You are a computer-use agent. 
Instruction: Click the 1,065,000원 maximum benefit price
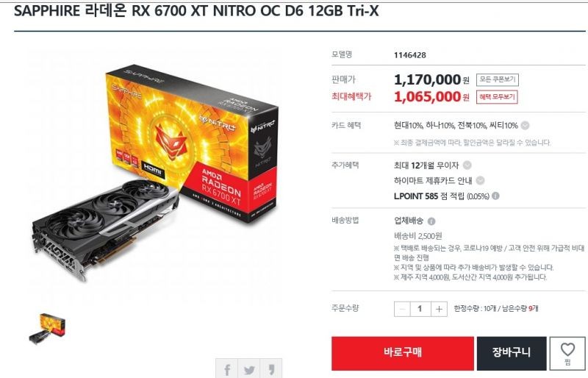click(x=431, y=97)
